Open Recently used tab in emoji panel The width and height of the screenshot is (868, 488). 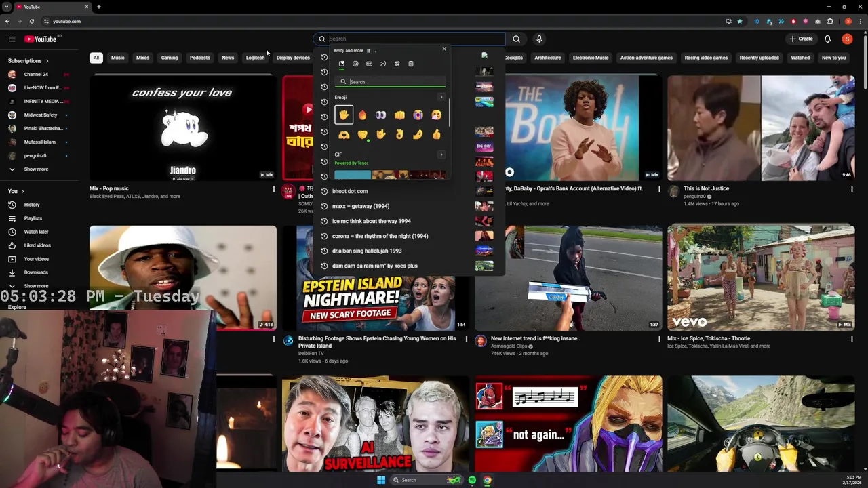pos(342,64)
